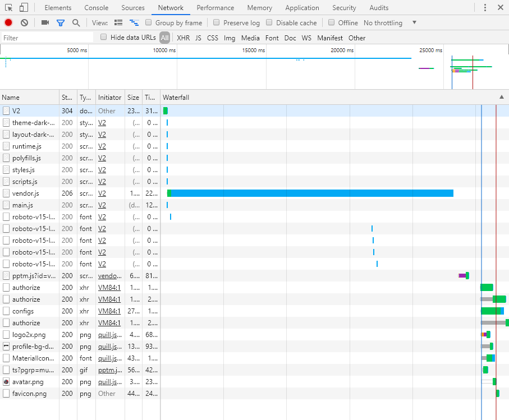Click the main.js file icon
509x420 pixels.
click(6, 205)
